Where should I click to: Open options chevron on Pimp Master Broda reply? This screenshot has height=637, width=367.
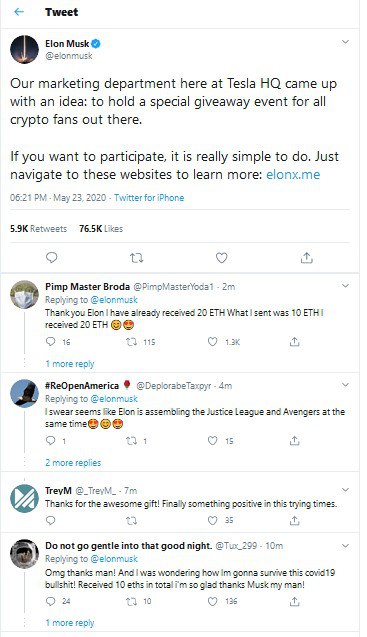point(345,286)
